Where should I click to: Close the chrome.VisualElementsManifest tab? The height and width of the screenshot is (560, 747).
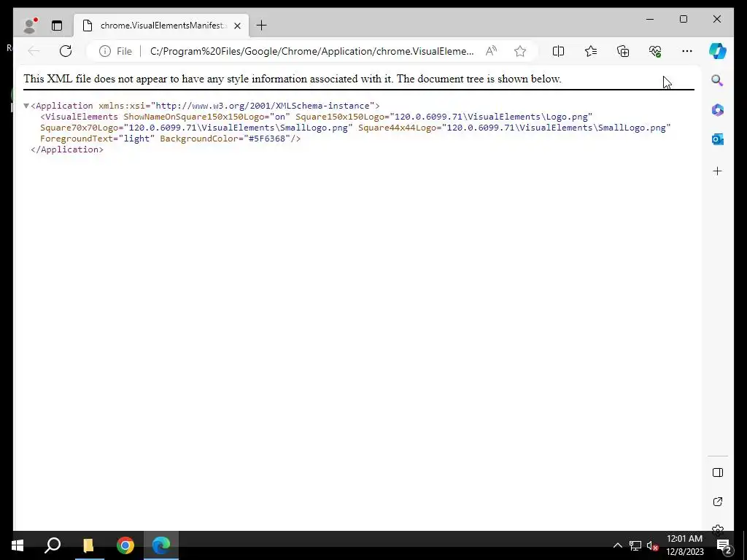coord(237,26)
